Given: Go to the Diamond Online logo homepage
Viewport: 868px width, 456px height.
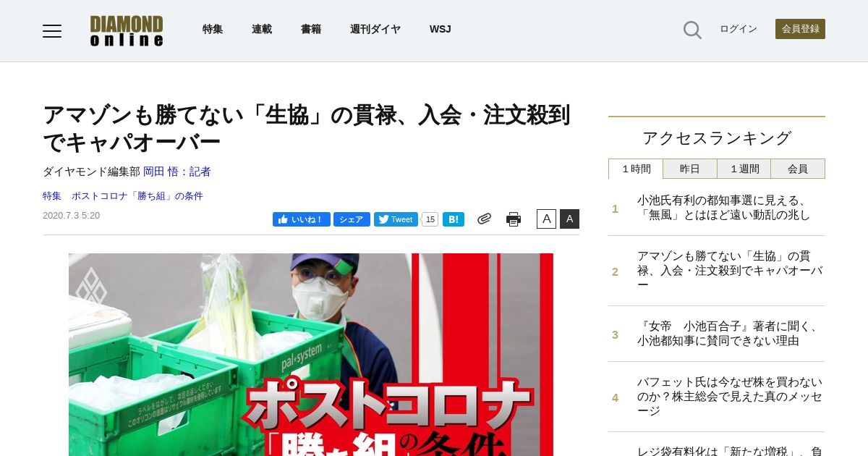Looking at the screenshot, I should coord(127,30).
